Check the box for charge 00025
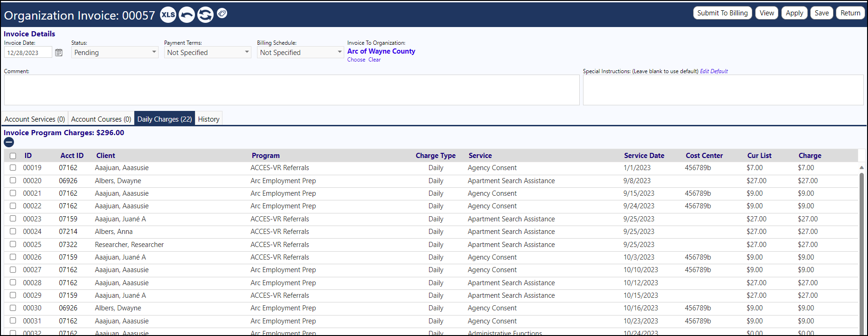This screenshot has width=868, height=336. coord(13,244)
